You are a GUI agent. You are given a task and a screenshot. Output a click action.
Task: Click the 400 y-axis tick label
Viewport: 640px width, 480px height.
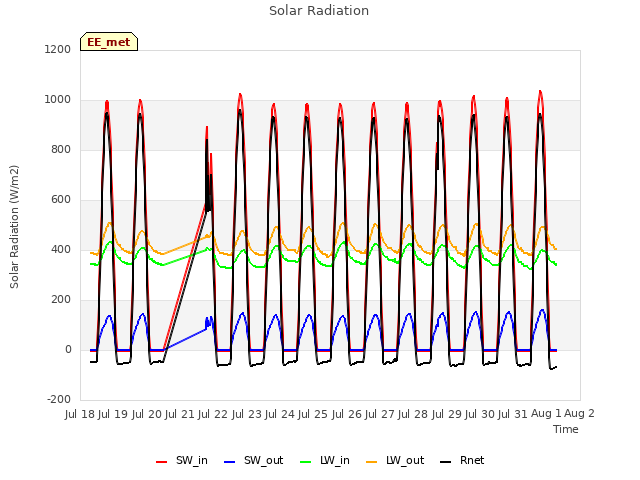[61, 249]
